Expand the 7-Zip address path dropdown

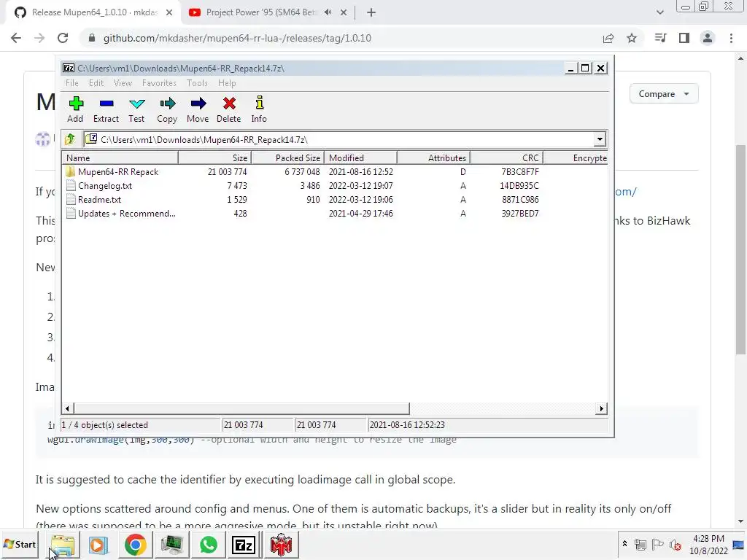pyautogui.click(x=600, y=139)
